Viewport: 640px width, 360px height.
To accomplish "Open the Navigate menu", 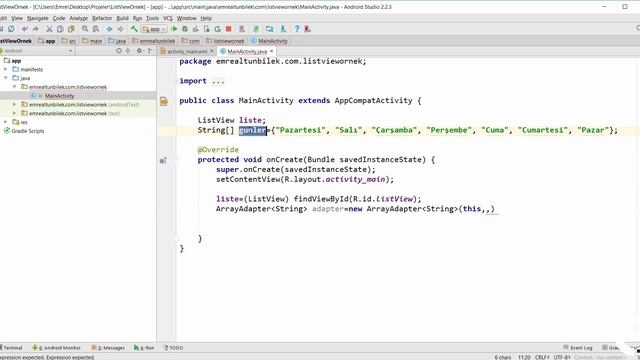I will [x=38, y=18].
